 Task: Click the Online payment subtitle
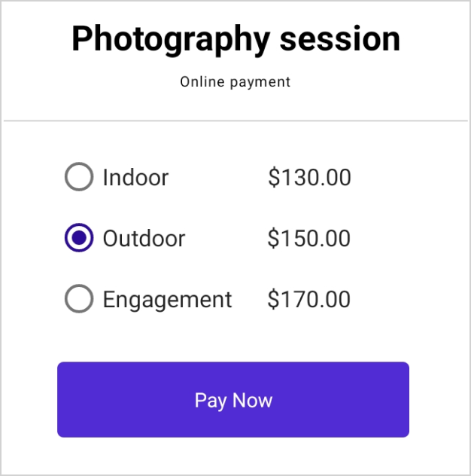point(235,82)
